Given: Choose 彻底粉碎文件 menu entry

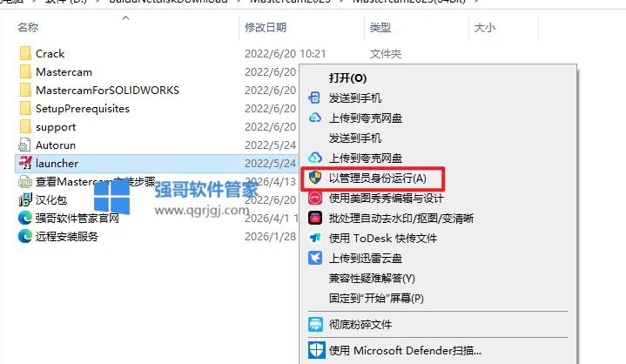Looking at the screenshot, I should tap(360, 324).
